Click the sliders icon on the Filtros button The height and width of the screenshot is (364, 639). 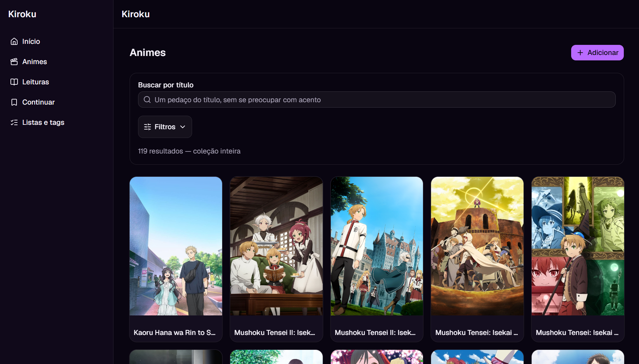click(148, 127)
